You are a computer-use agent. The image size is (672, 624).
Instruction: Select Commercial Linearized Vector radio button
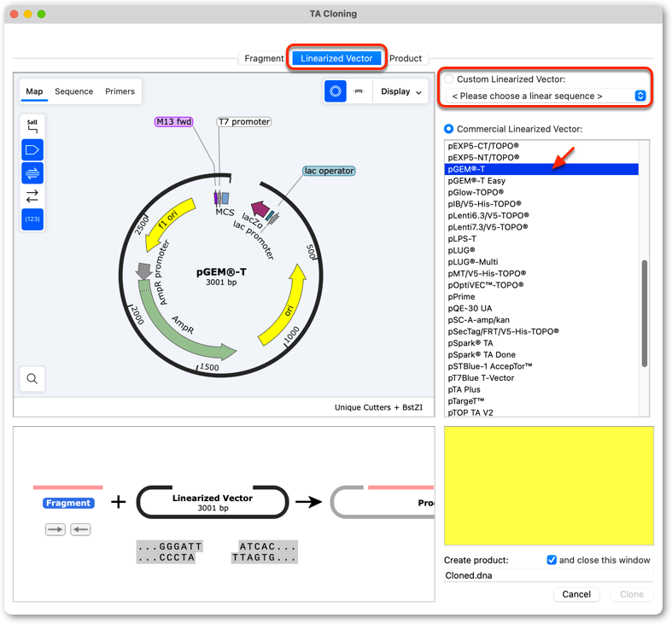coord(449,129)
